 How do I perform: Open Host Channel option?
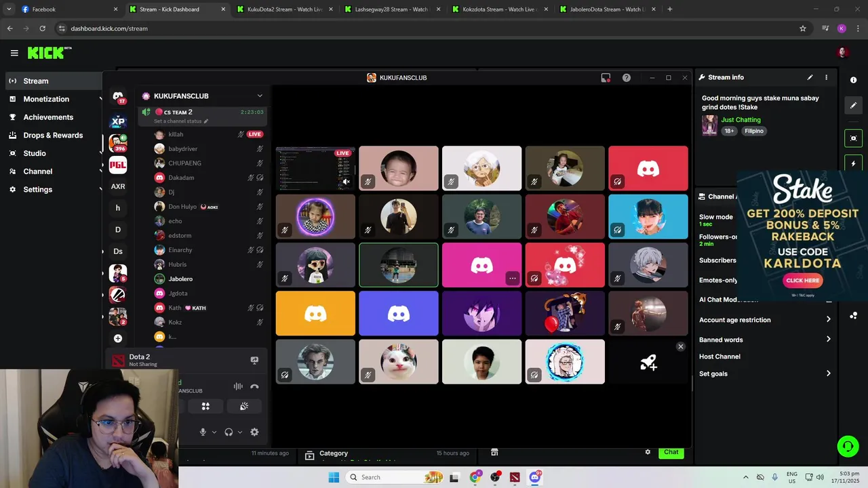[x=719, y=357]
